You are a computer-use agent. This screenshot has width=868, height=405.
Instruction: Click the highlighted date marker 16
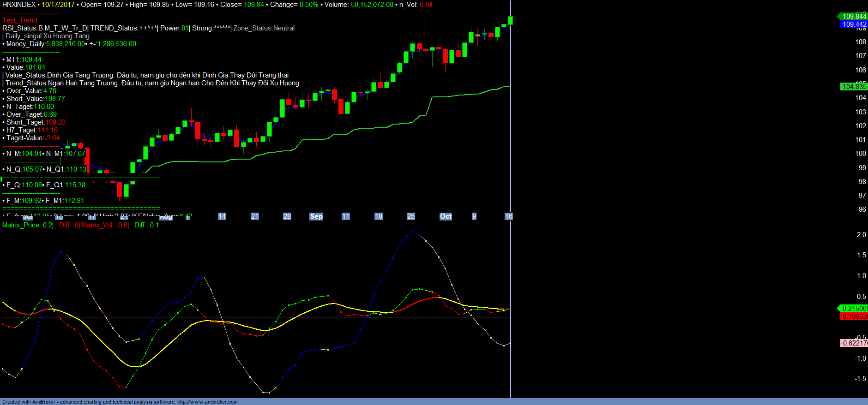[x=508, y=216]
